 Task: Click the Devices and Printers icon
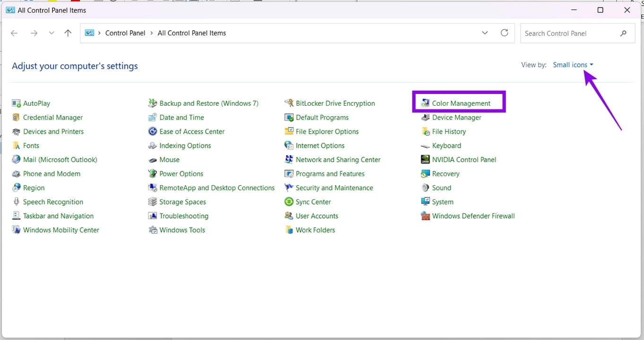[x=16, y=132]
